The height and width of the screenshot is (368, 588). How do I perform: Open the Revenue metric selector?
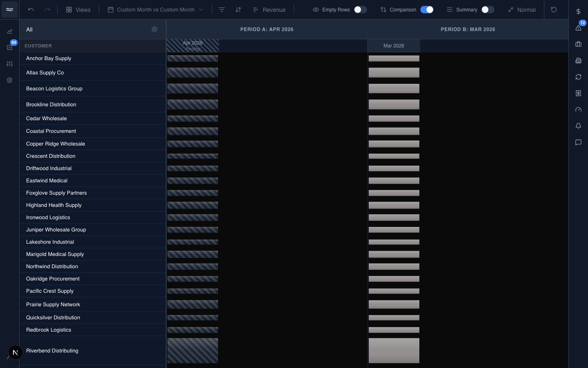[269, 9]
